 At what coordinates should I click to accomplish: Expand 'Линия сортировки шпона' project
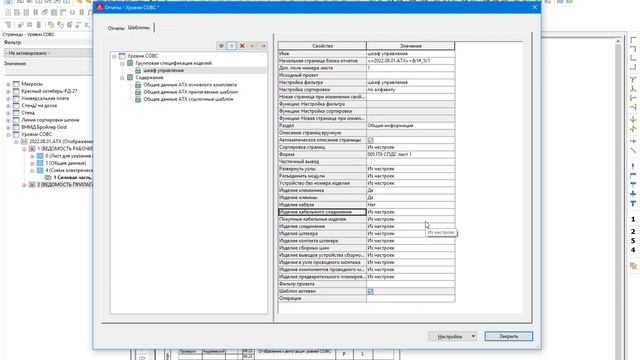[x=8, y=120]
